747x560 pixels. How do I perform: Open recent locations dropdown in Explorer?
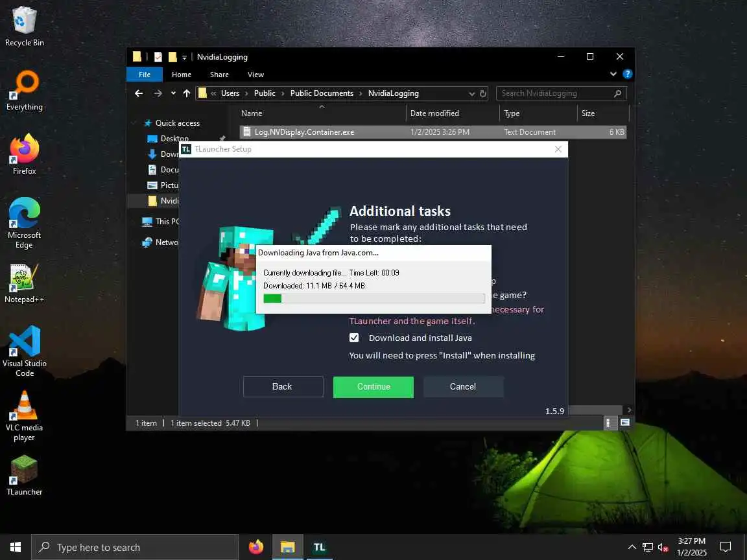[x=173, y=93]
